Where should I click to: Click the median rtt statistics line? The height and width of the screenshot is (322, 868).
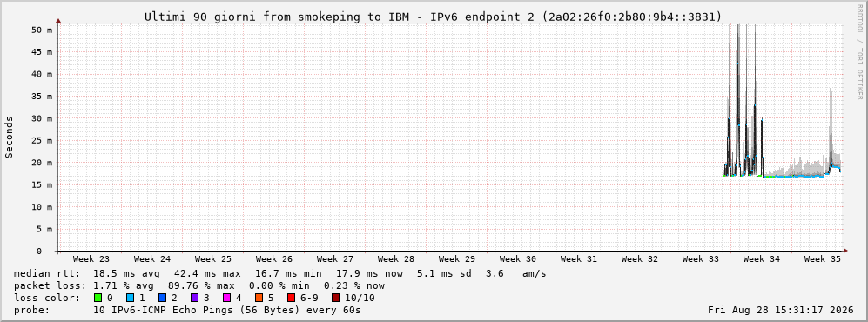(280, 273)
